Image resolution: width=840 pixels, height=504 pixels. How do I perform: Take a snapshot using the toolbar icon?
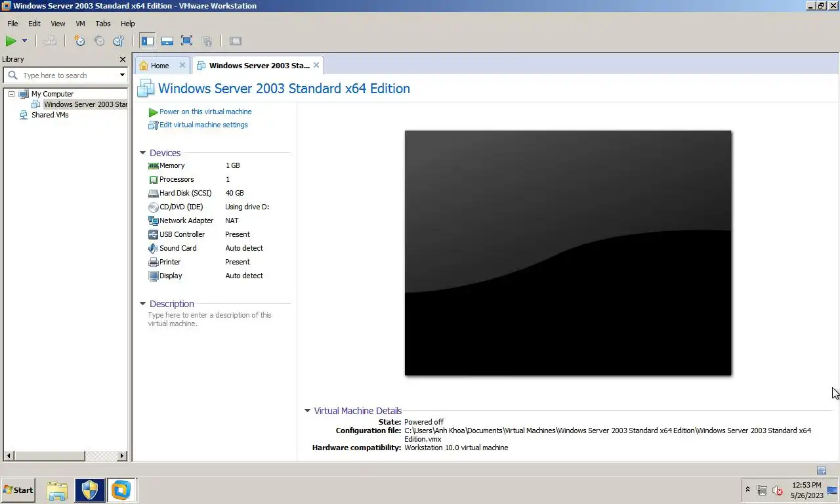(79, 41)
